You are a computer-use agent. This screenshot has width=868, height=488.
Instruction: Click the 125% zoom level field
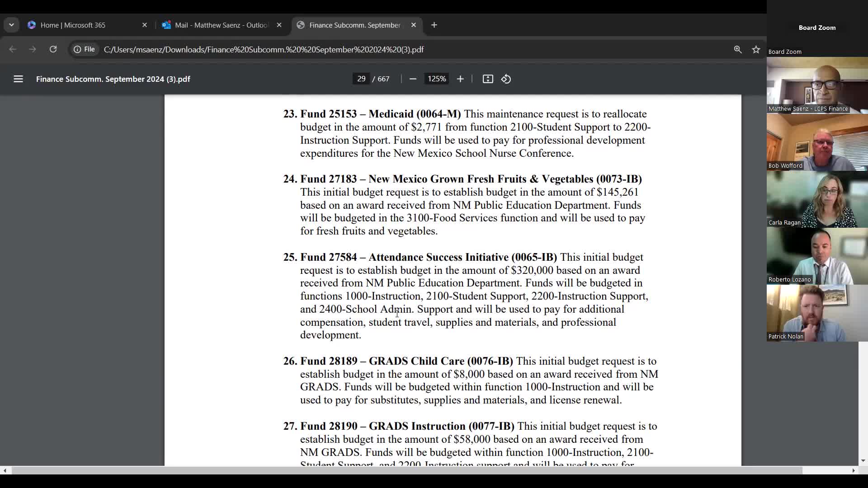point(437,79)
